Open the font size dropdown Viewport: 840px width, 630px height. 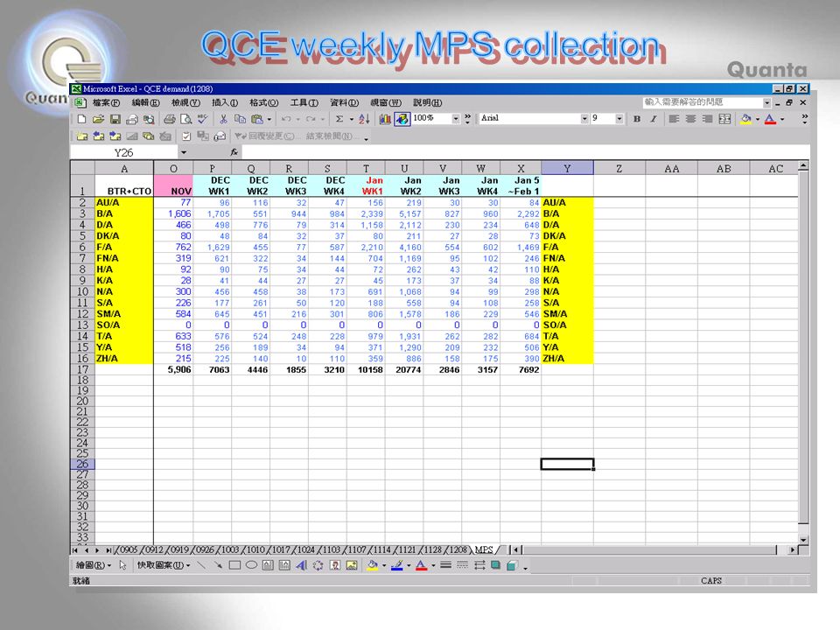[x=619, y=118]
